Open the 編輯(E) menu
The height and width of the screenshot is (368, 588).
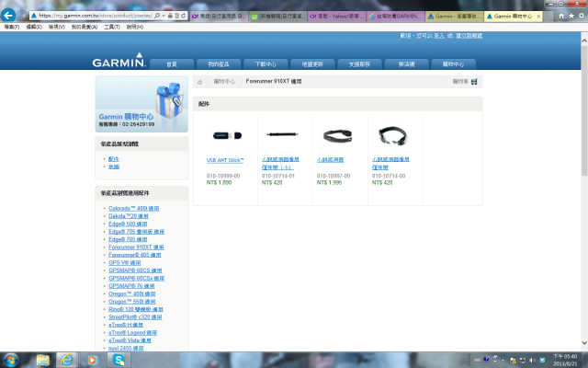click(x=34, y=27)
